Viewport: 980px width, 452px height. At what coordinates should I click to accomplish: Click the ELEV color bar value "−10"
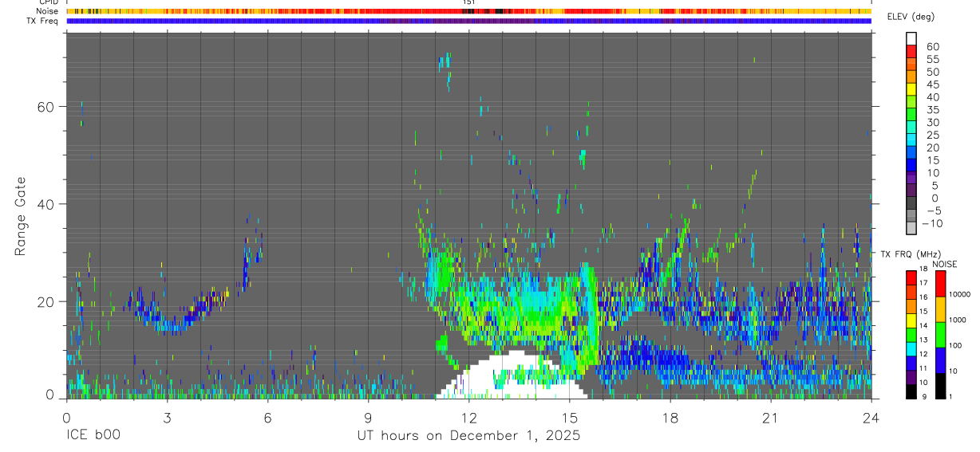(x=933, y=223)
